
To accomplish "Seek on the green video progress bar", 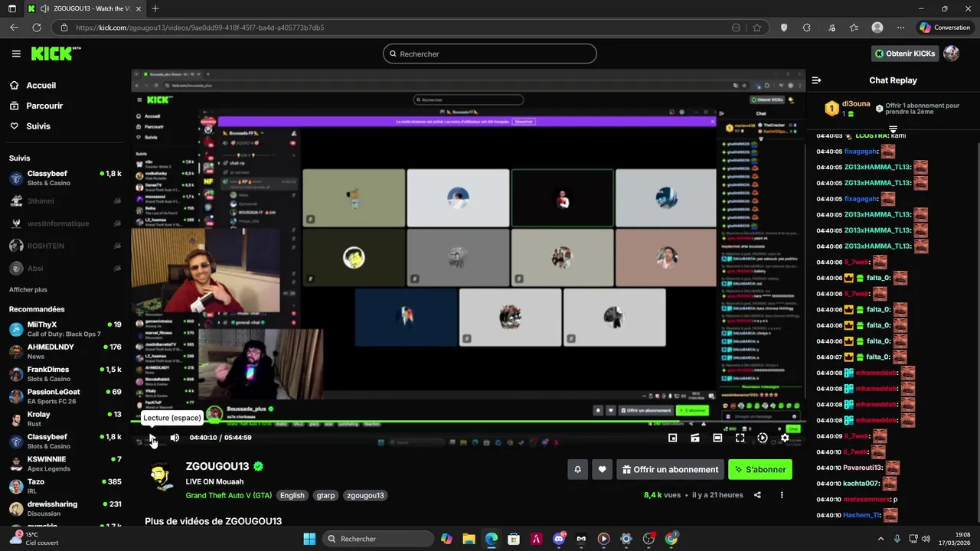I will click(x=467, y=421).
